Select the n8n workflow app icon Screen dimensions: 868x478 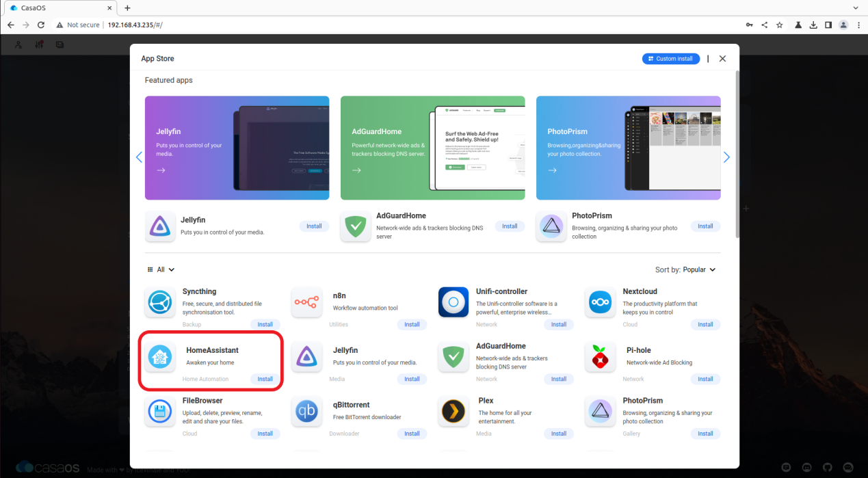[x=307, y=302]
